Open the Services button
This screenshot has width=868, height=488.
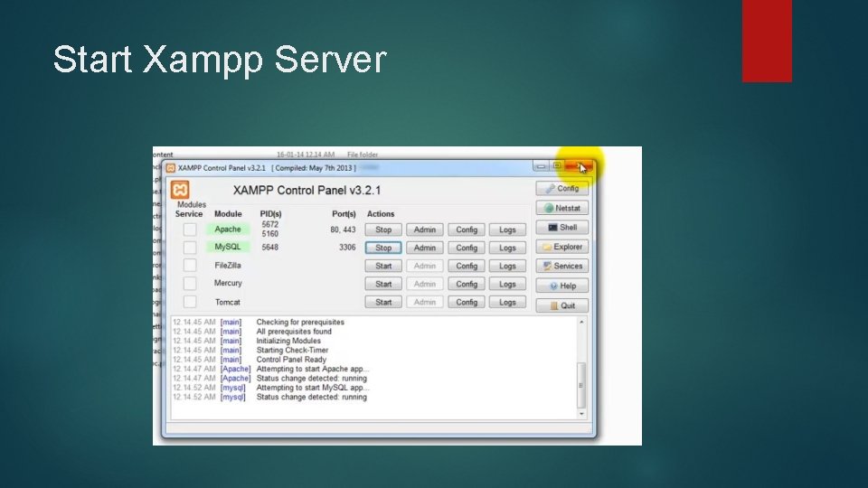(x=561, y=266)
